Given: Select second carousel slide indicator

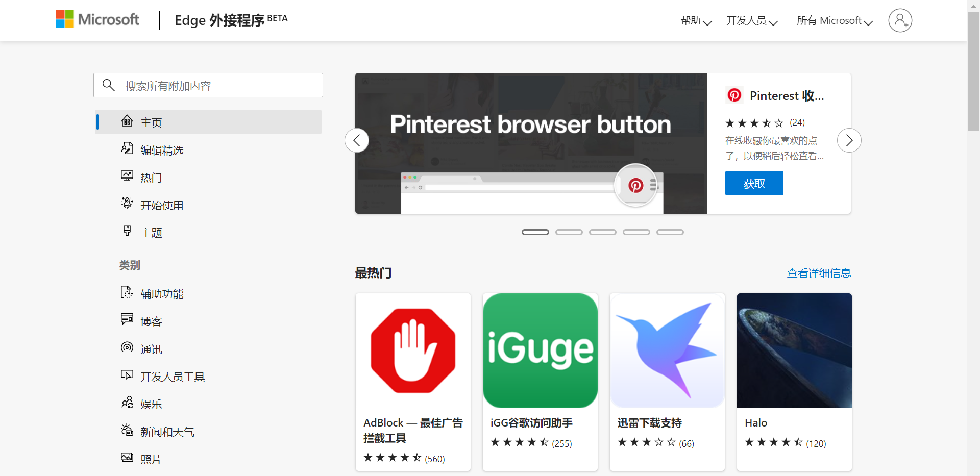Looking at the screenshot, I should click(569, 232).
